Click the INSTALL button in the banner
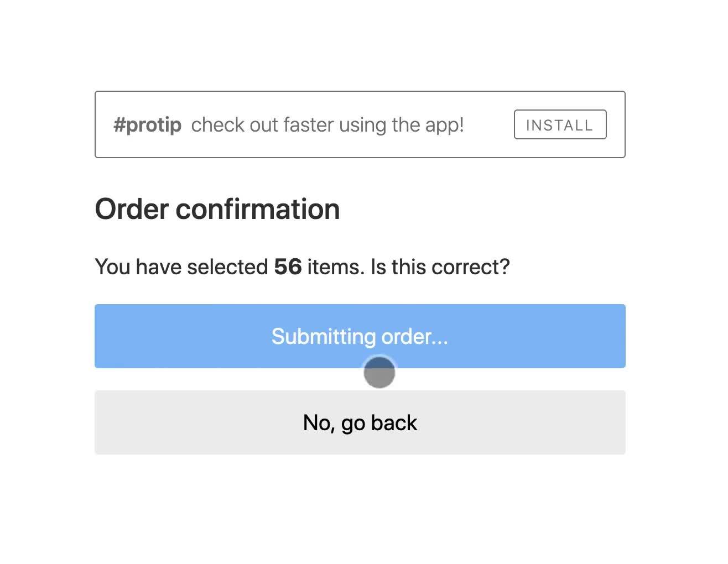 [x=560, y=125]
